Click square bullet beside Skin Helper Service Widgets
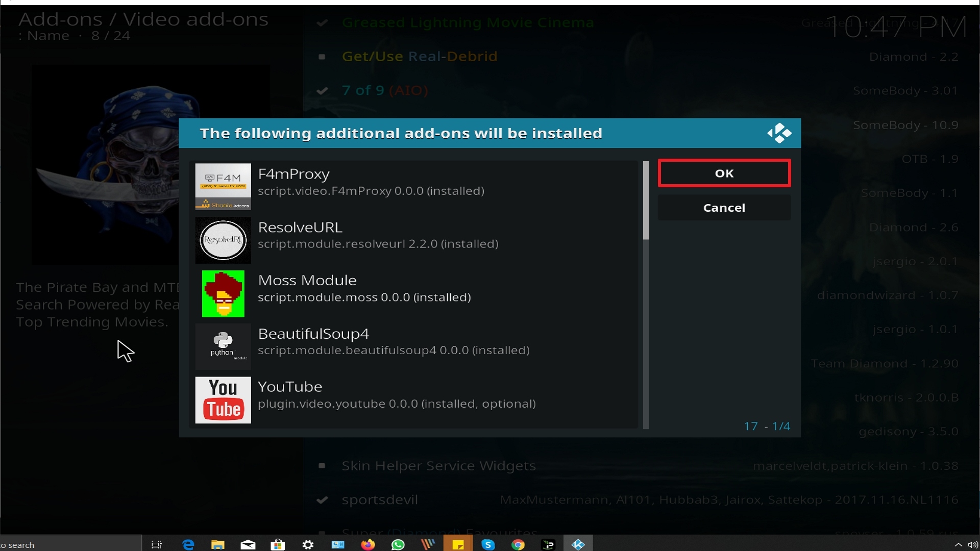 point(322,465)
